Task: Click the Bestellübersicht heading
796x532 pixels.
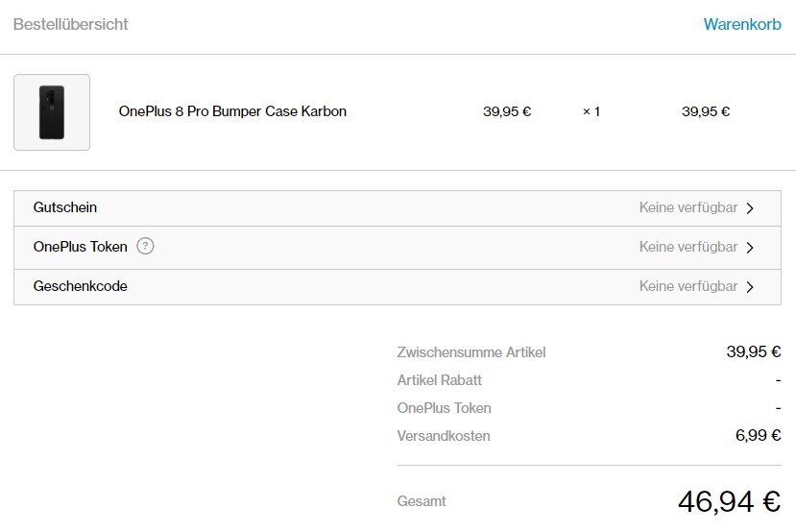Action: tap(70, 24)
